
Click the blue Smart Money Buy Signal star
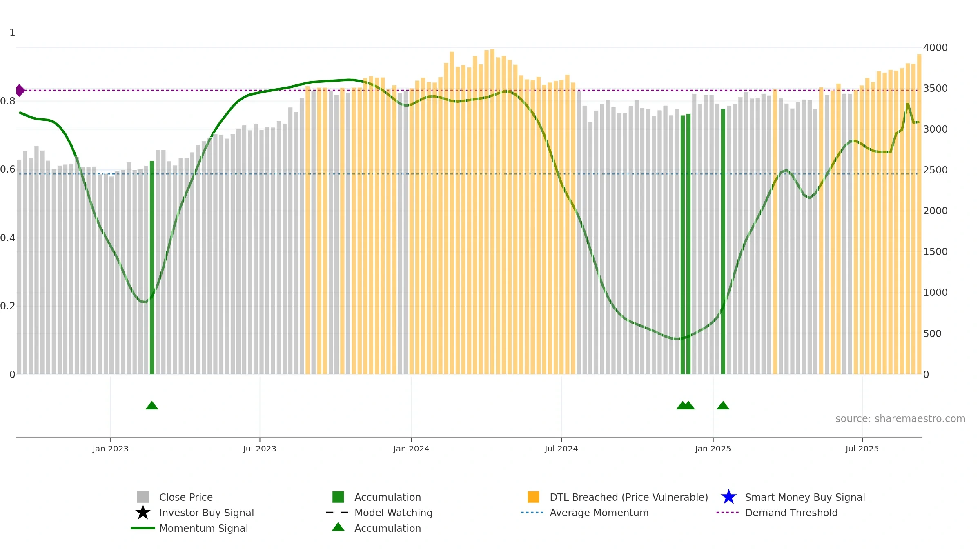coord(728,497)
